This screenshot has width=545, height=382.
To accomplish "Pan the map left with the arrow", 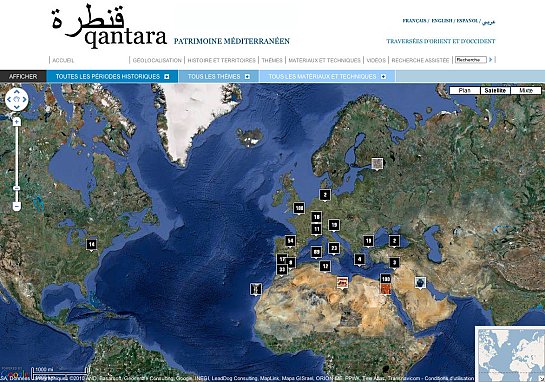I will point(9,99).
